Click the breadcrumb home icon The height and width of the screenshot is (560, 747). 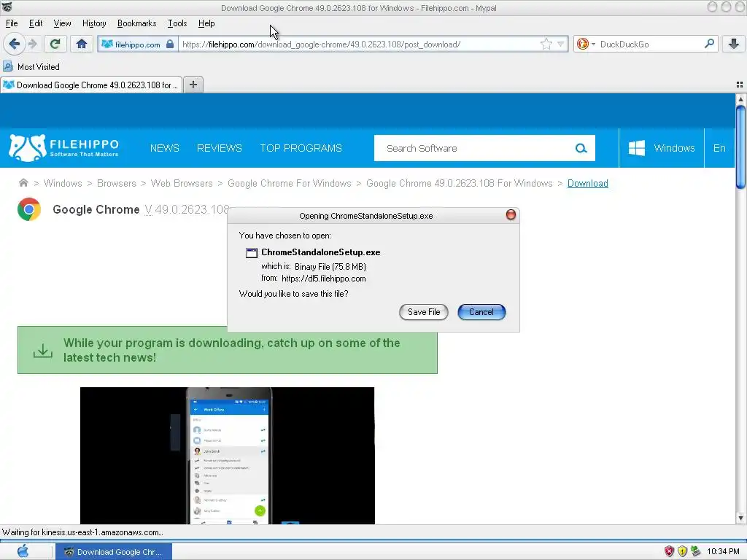click(23, 183)
